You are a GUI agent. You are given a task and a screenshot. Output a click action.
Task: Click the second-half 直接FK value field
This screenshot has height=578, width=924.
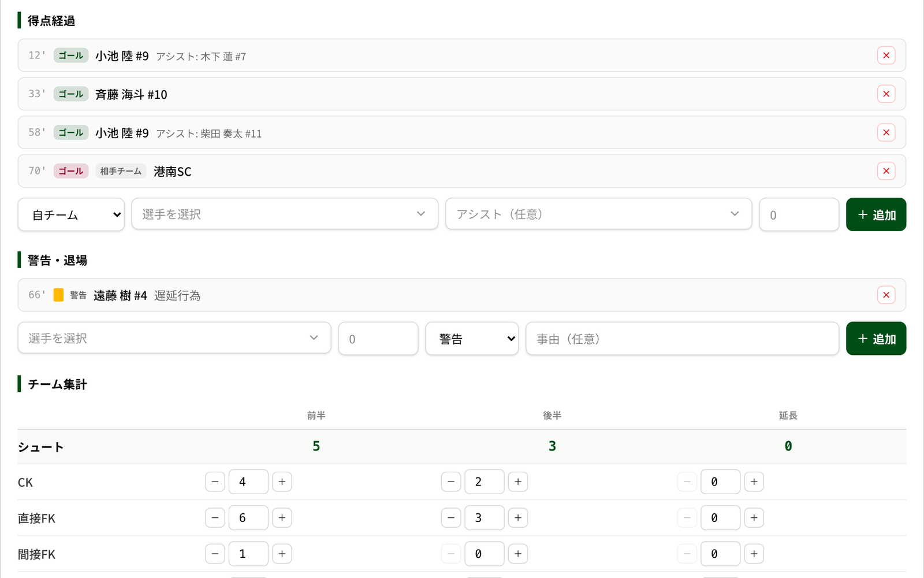(x=485, y=518)
